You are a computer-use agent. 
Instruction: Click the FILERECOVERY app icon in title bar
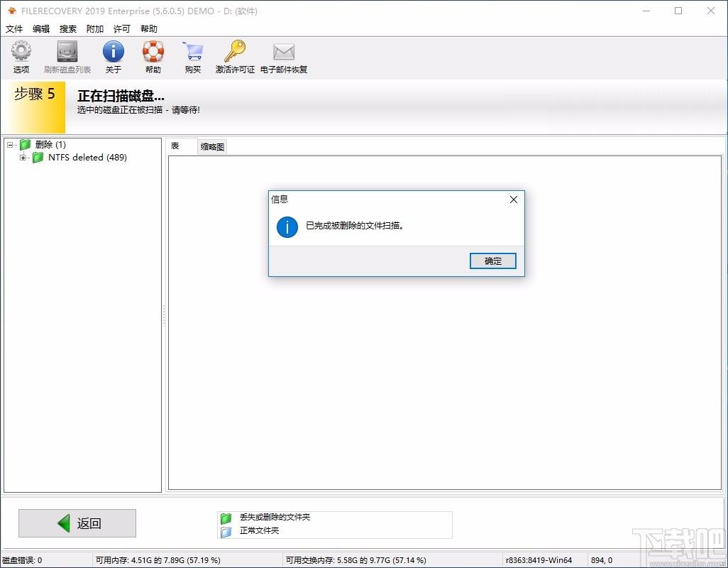pyautogui.click(x=12, y=11)
